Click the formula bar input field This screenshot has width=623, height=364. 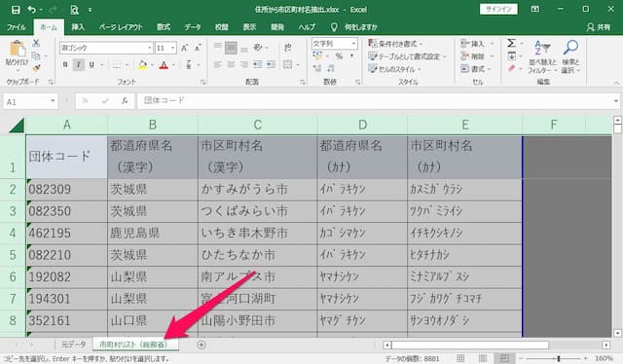(374, 101)
